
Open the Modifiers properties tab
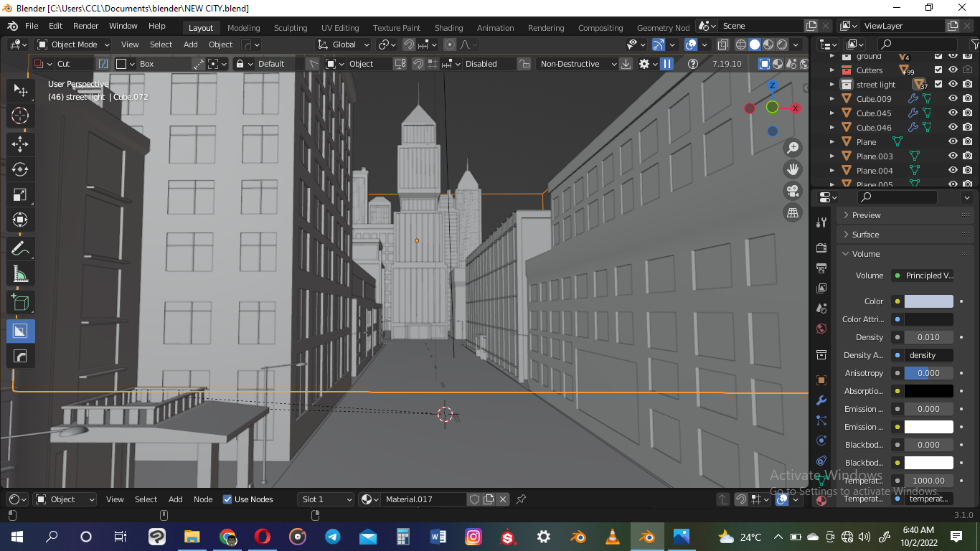[821, 400]
